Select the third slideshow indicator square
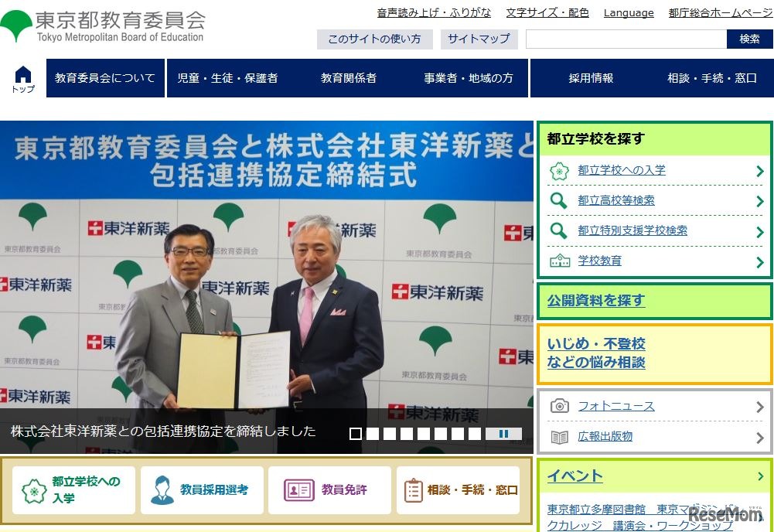The width and height of the screenshot is (774, 532). [390, 434]
